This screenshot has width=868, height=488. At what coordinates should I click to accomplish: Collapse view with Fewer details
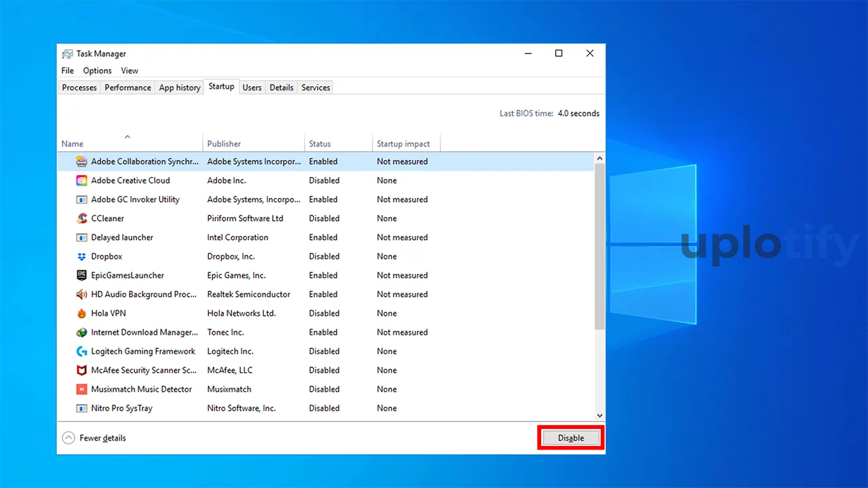coord(94,438)
